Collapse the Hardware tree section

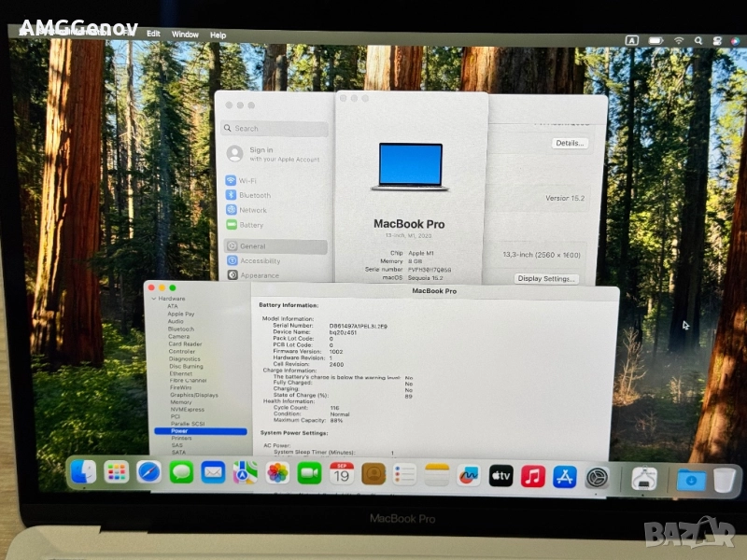point(154,299)
